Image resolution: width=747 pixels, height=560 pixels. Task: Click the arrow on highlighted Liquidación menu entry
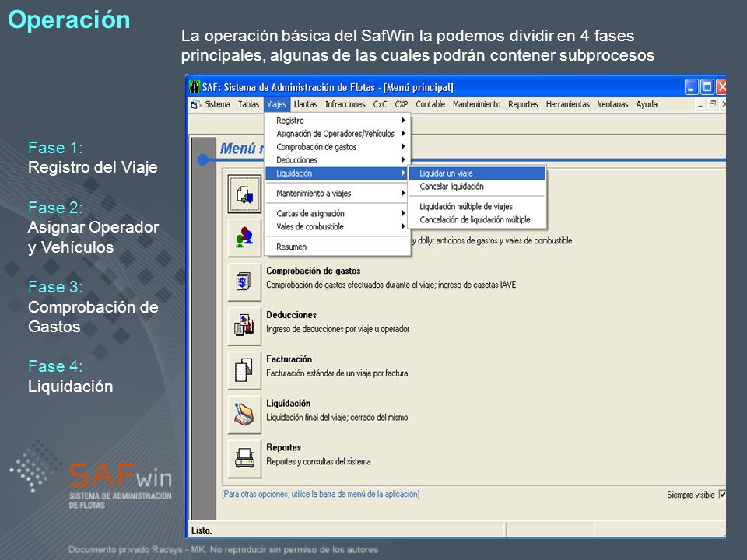[403, 173]
